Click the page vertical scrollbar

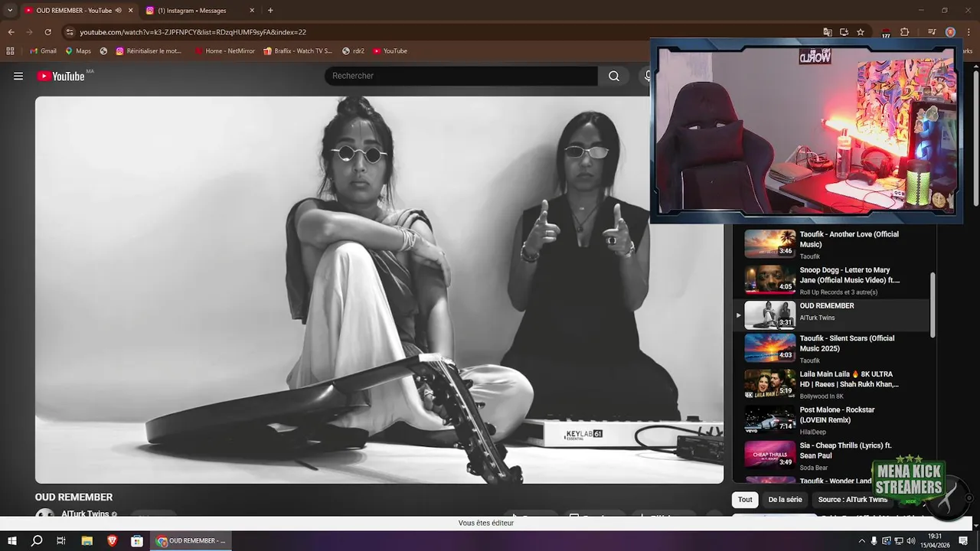[x=976, y=138]
